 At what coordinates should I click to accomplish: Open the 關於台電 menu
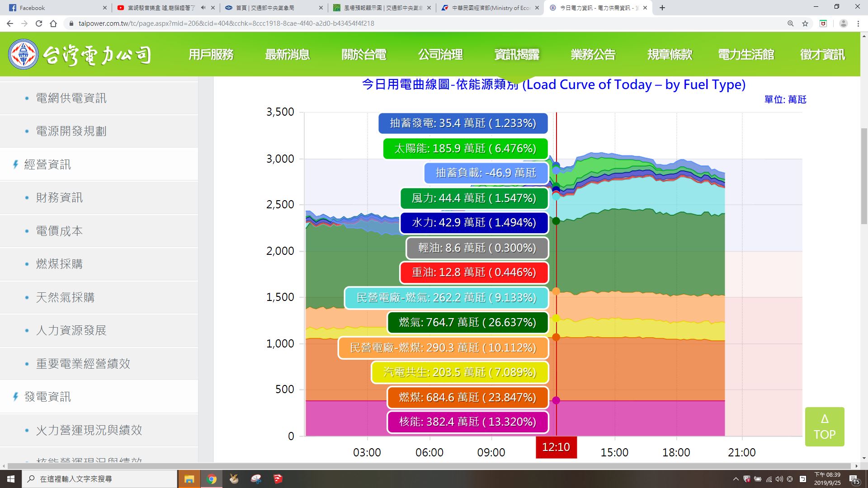[364, 55]
